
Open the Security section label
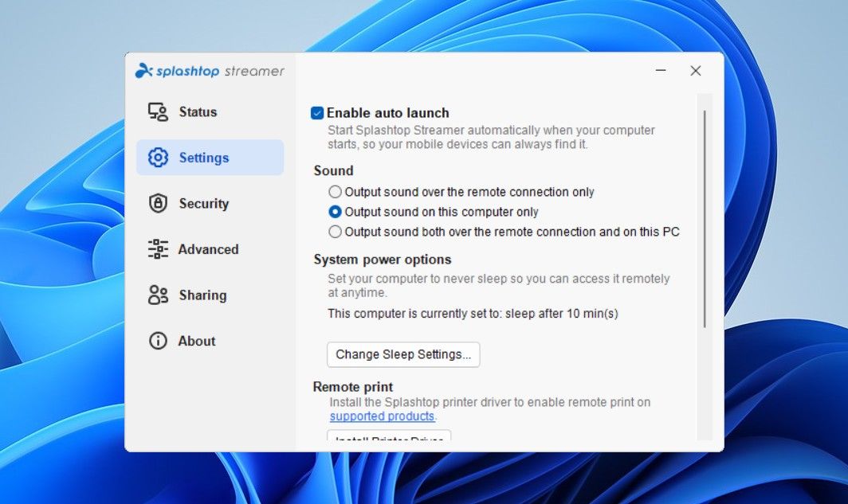point(204,204)
